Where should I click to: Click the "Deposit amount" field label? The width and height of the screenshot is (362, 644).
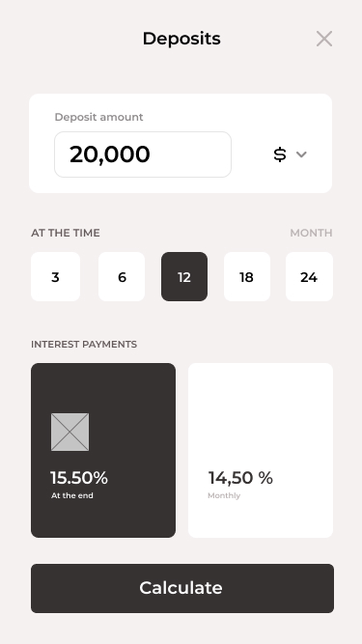(98, 117)
